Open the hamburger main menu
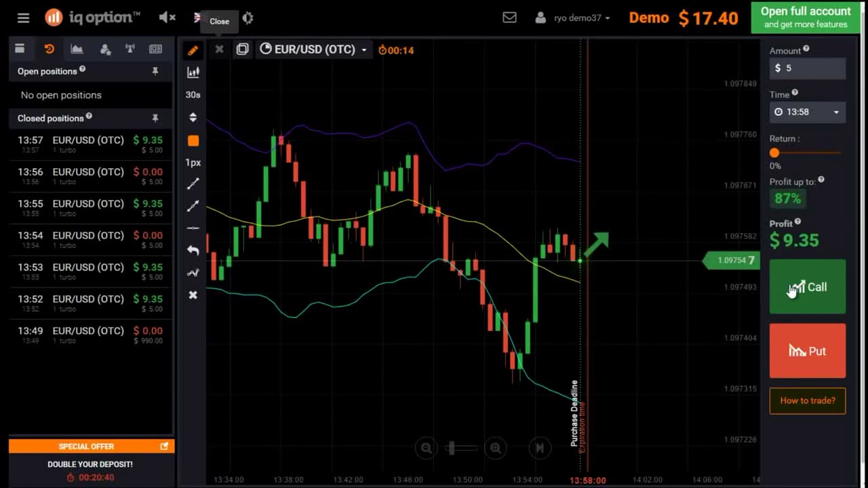Viewport: 868px width, 488px height. coord(23,18)
